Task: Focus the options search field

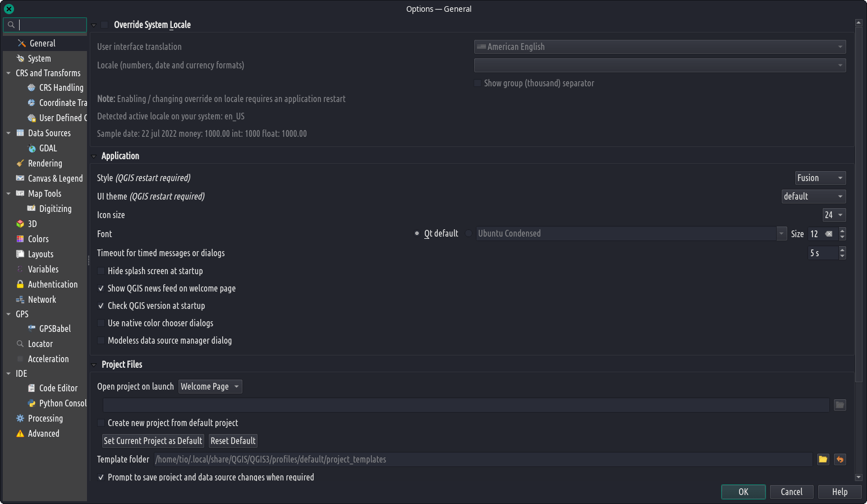Action: pyautogui.click(x=45, y=25)
